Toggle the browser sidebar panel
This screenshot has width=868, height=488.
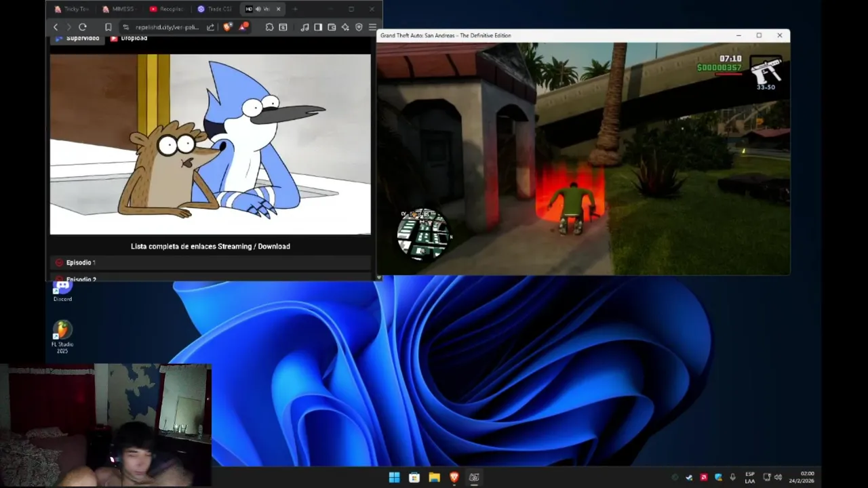(318, 27)
